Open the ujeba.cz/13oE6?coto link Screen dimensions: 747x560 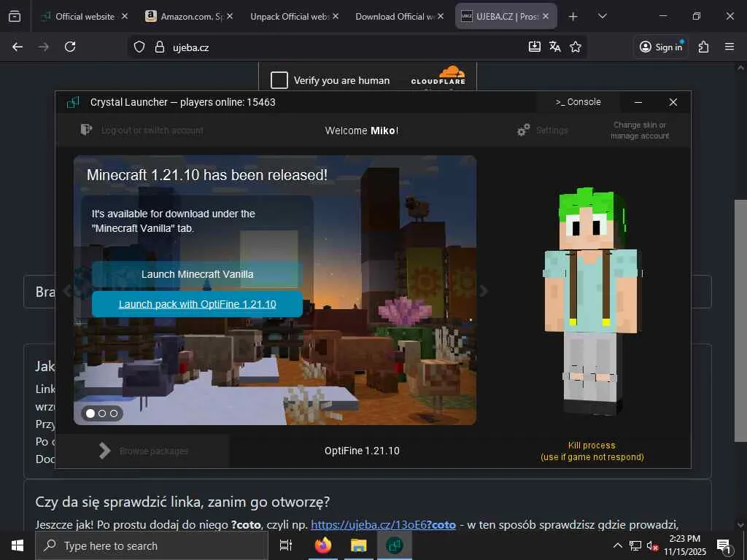383,525
